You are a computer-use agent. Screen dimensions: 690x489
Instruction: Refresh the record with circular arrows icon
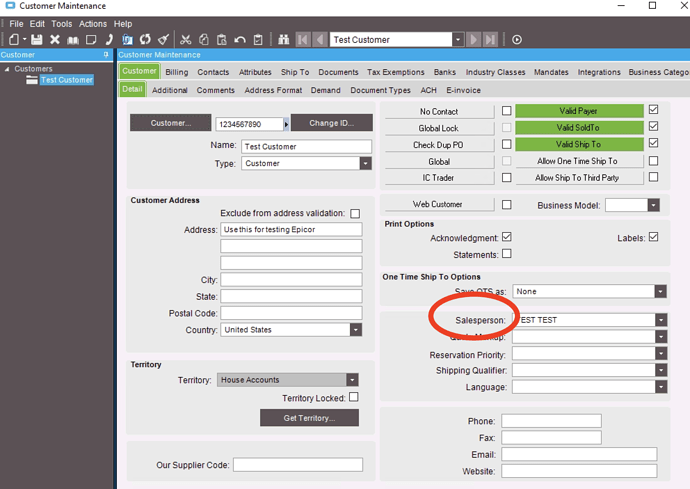145,40
